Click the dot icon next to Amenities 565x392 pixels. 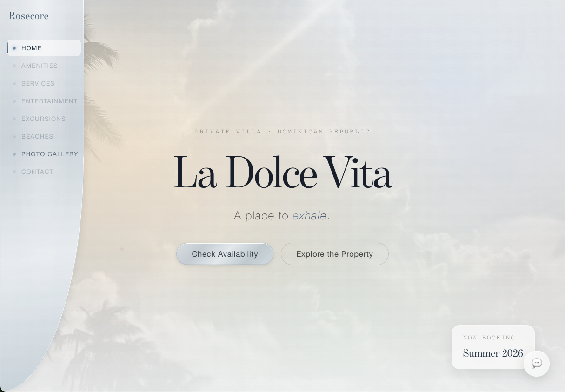click(14, 66)
